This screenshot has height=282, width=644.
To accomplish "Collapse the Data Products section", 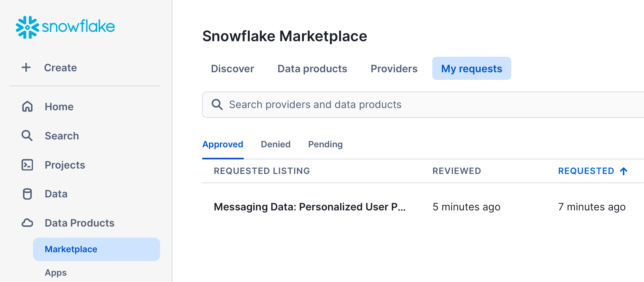I will tap(79, 223).
